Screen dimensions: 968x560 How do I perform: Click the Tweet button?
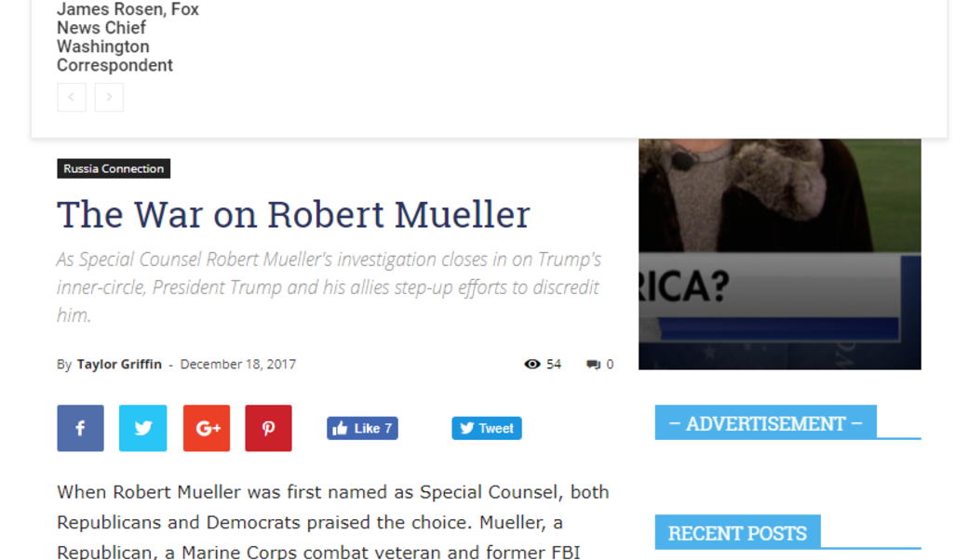(487, 428)
